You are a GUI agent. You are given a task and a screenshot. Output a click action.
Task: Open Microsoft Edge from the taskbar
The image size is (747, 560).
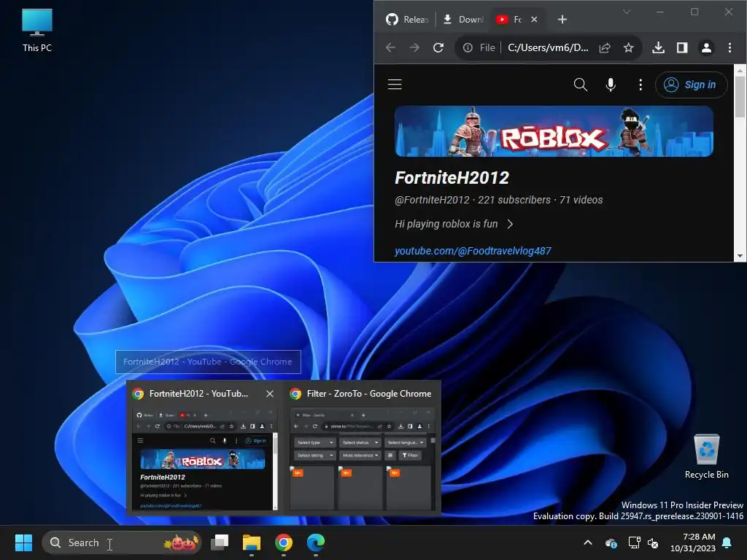[x=315, y=542]
